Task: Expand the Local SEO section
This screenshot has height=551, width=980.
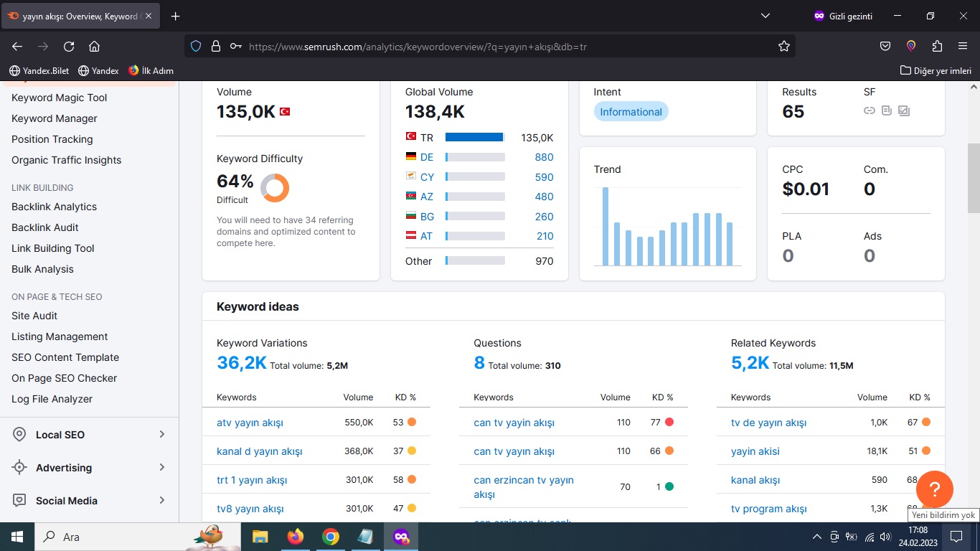Action: coord(90,435)
